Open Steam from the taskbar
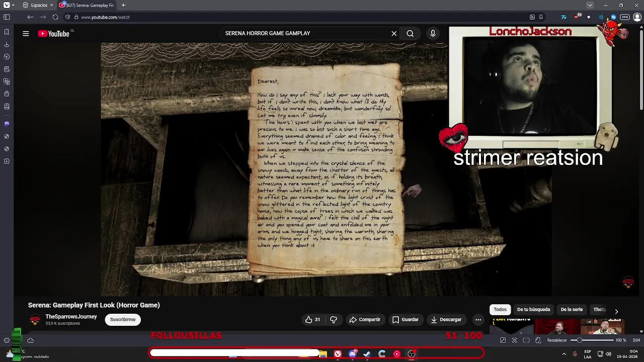 [x=367, y=354]
